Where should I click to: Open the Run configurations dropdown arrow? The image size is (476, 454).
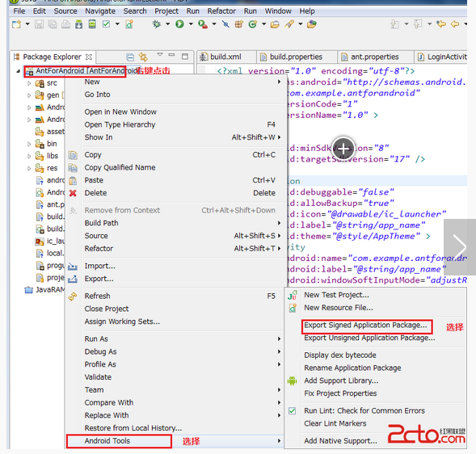(x=191, y=24)
